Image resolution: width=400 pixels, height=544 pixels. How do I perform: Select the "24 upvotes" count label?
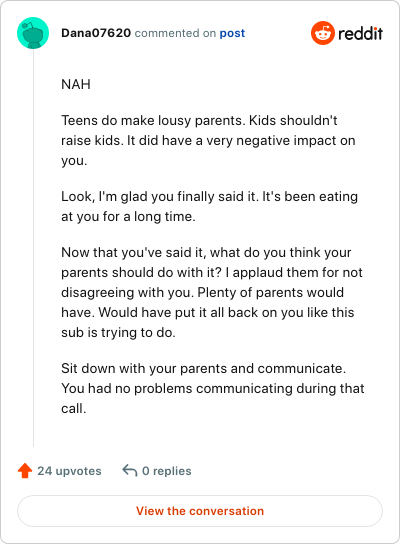tap(69, 471)
